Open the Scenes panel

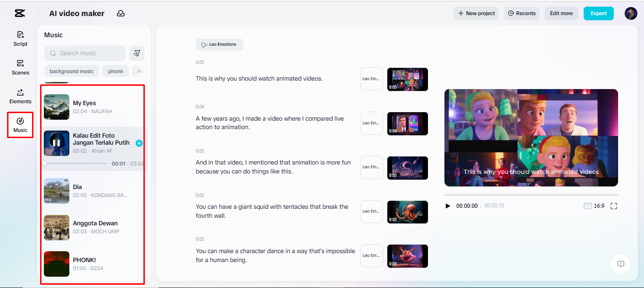tap(20, 67)
